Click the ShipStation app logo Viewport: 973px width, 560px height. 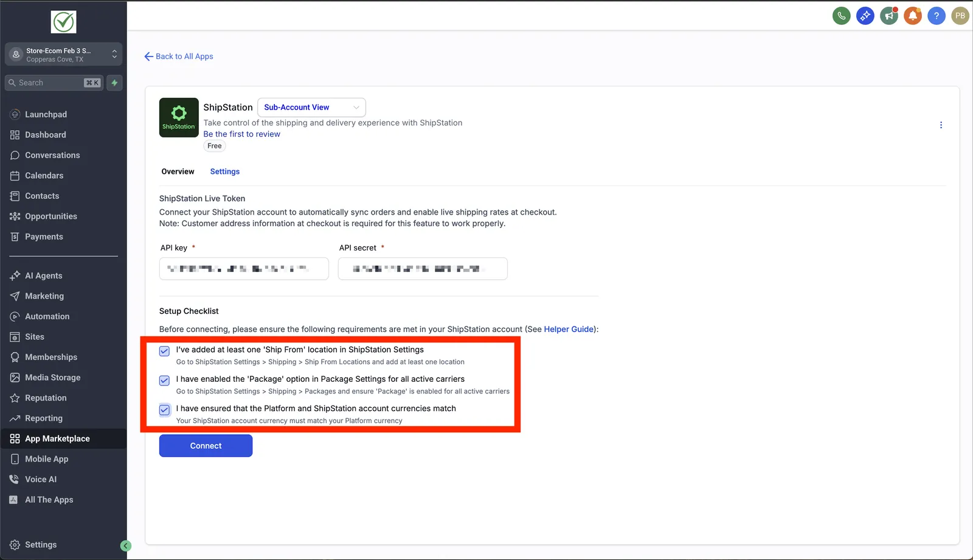coord(179,117)
